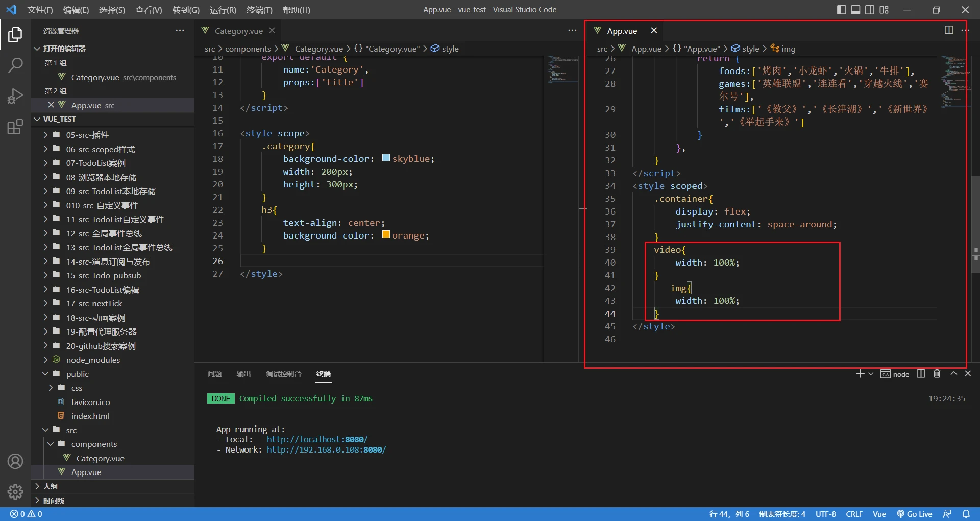This screenshot has width=980, height=521.
Task: Kill terminal with trash icon
Action: [x=937, y=374]
